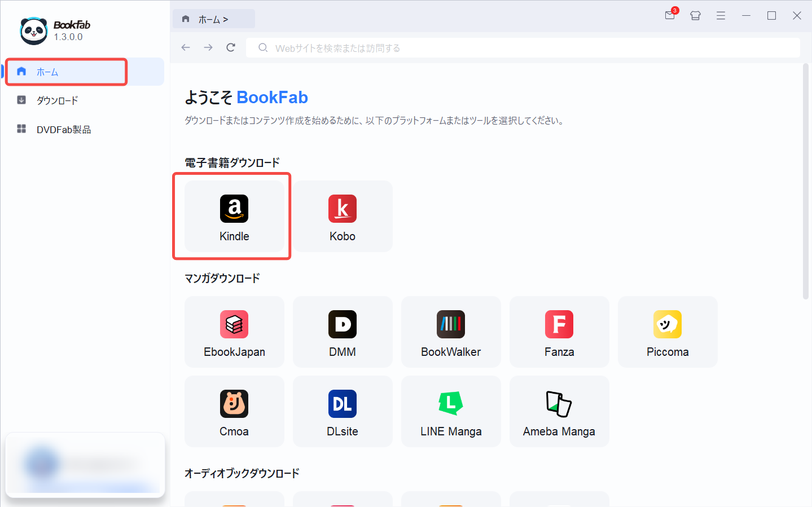The image size is (812, 507).
Task: Select DVDFab製品 in the sidebar
Action: (x=84, y=129)
